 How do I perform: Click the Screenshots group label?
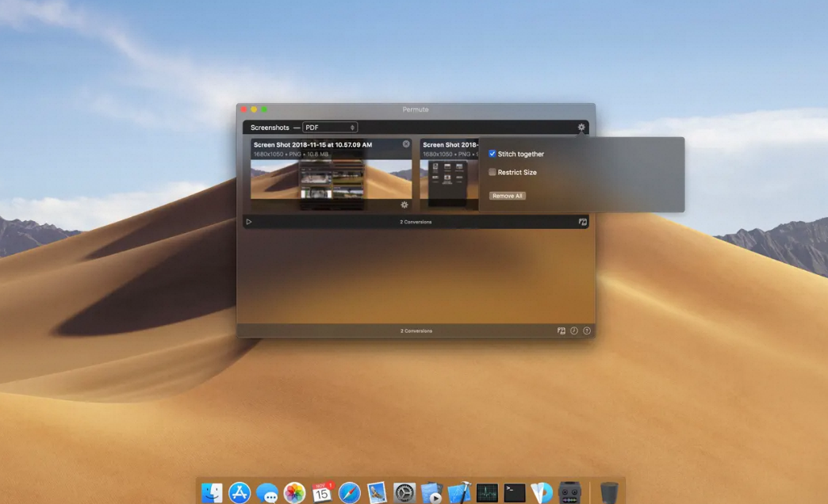coord(270,127)
